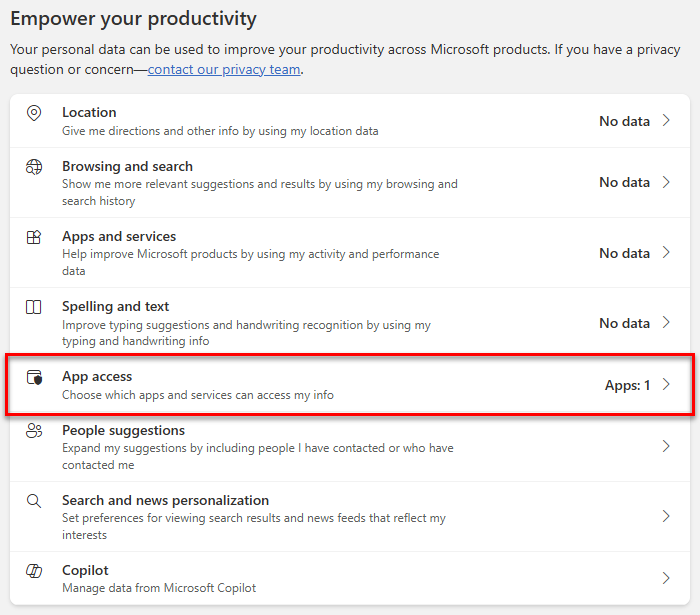Image resolution: width=700 pixels, height=615 pixels.
Task: Click No data status for Location
Action: (x=624, y=121)
